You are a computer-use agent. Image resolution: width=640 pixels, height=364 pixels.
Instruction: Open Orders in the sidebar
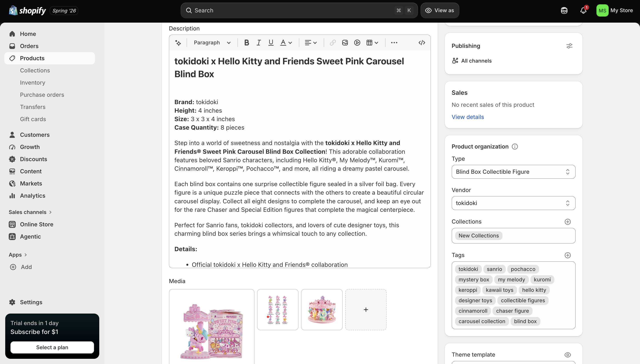[50, 46]
